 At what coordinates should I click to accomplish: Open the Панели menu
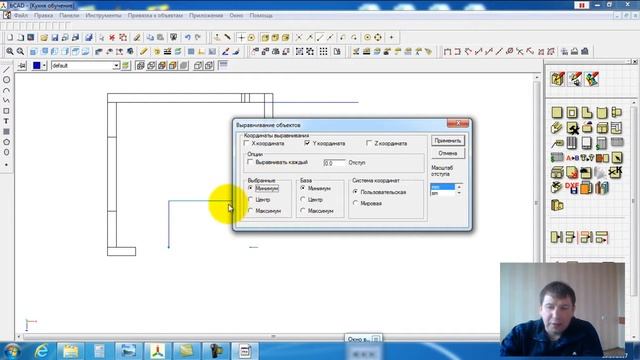[x=69, y=16]
